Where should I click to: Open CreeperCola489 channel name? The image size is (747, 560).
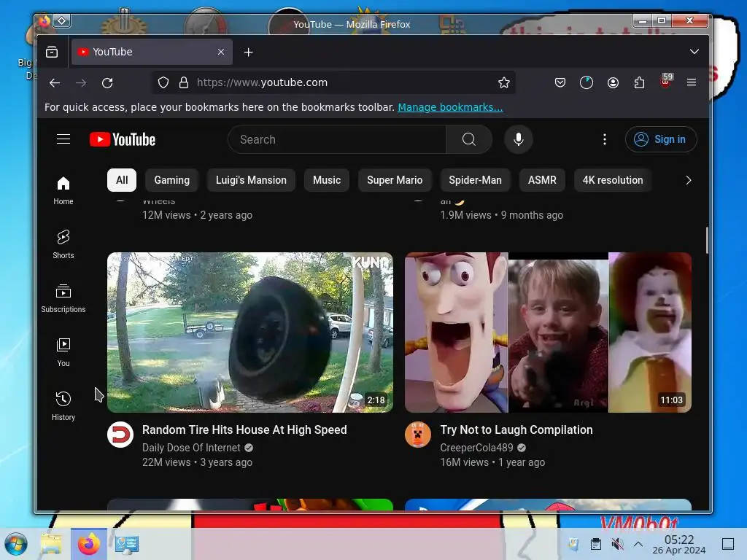tap(476, 448)
